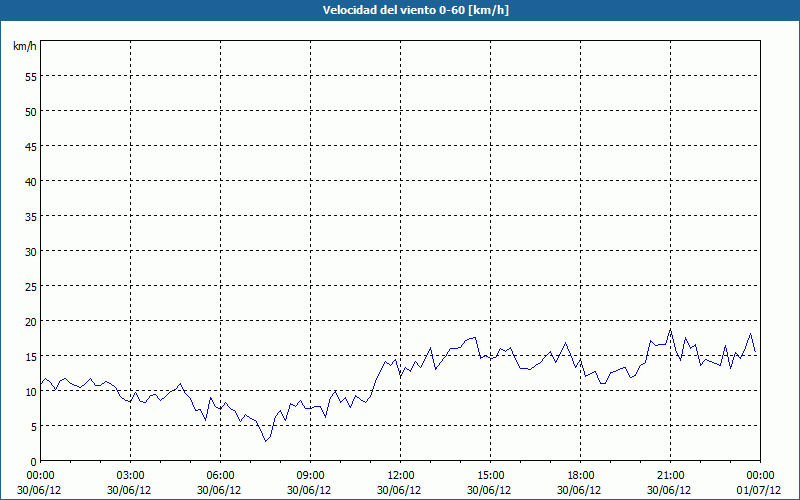
Task: Click the '45' y-axis label
Action: [x=31, y=147]
